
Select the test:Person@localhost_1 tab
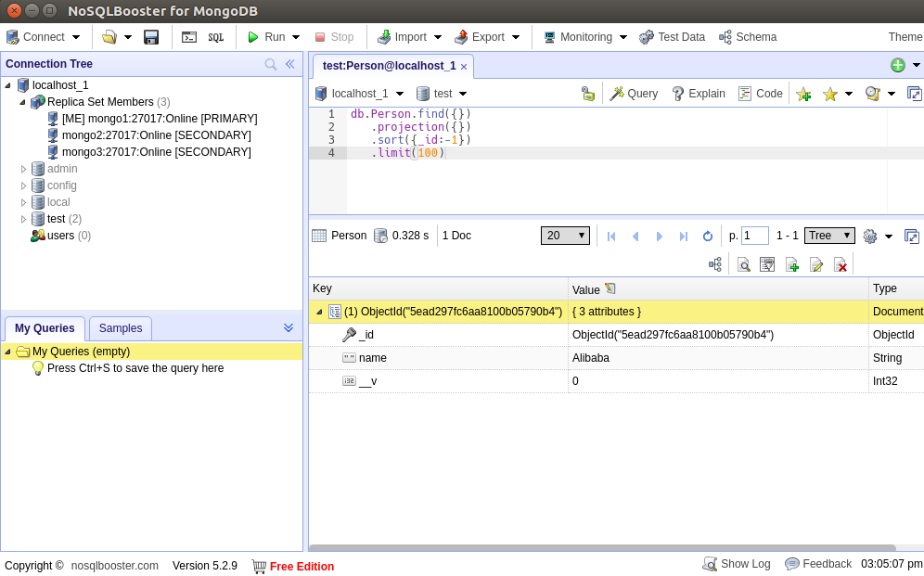(x=389, y=66)
